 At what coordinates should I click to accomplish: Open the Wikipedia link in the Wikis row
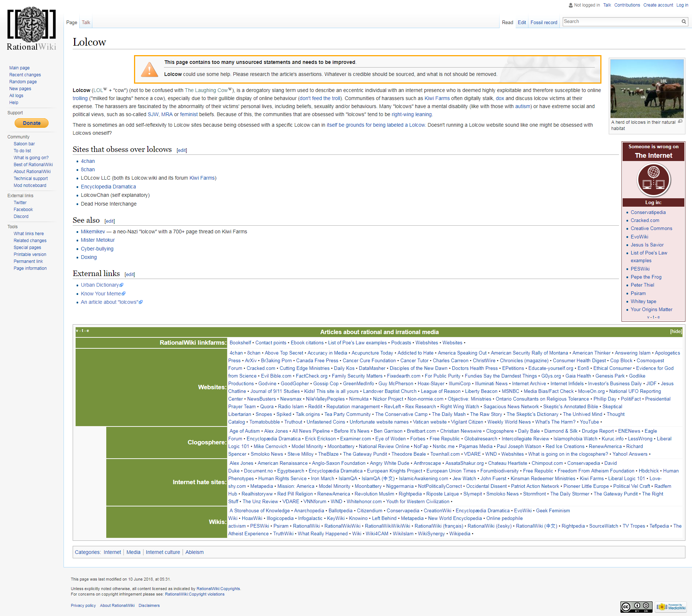460,533
